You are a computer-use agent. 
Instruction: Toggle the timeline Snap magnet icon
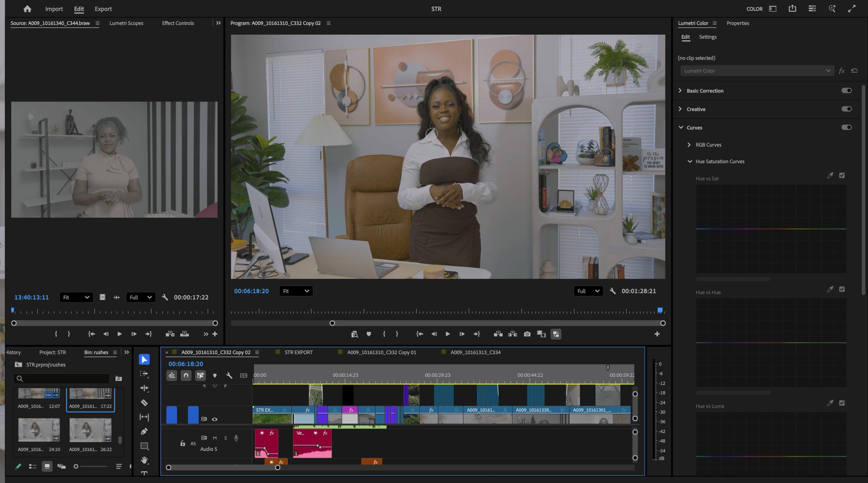(x=186, y=375)
